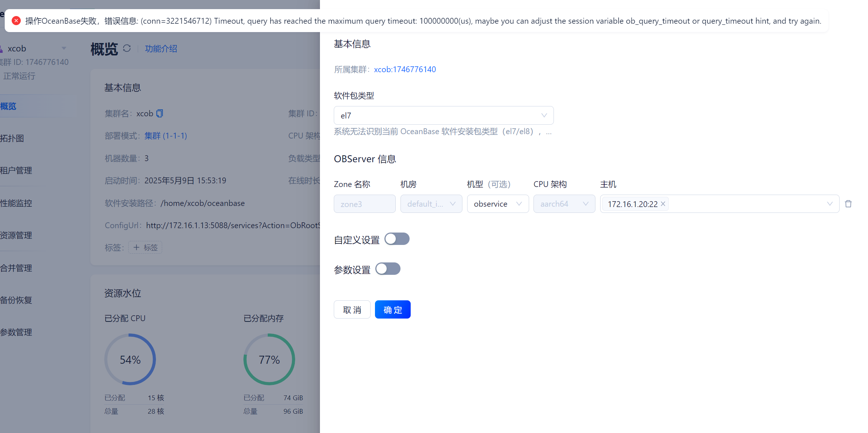Screen dimensions: 868x433
Task: Remove host tag 172.16.1.20:22 with its x
Action: 663,204
